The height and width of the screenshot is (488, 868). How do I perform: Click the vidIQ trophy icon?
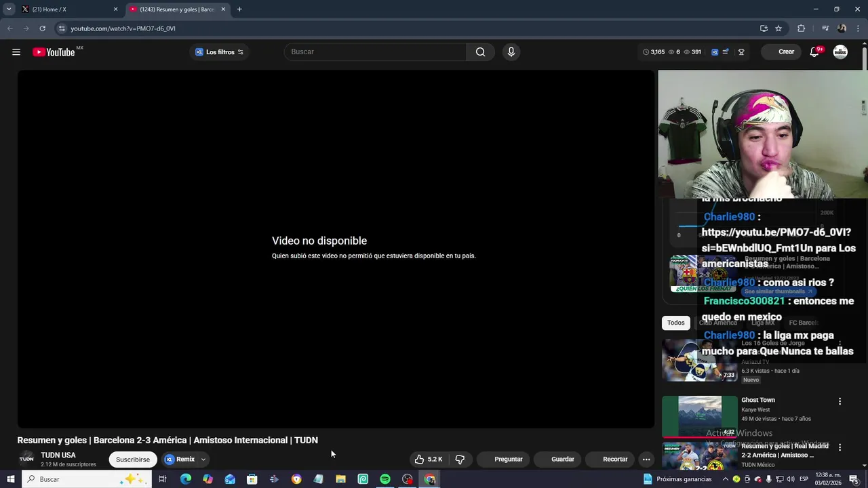coord(741,52)
